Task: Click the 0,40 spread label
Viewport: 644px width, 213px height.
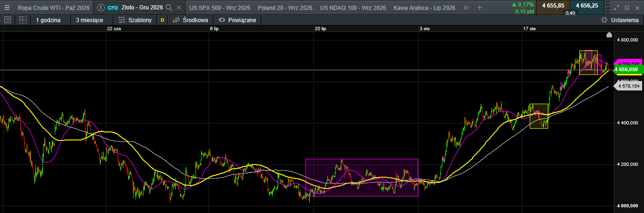Action: pyautogui.click(x=570, y=13)
